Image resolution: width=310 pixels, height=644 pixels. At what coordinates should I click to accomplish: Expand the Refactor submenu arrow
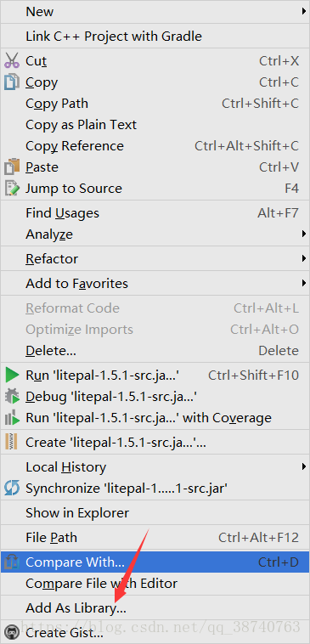pyautogui.click(x=303, y=259)
